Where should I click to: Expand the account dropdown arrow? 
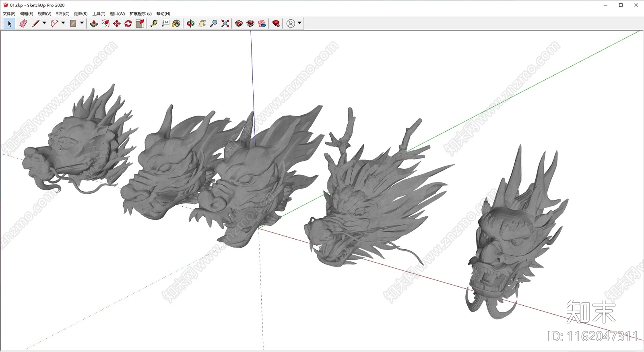(299, 23)
